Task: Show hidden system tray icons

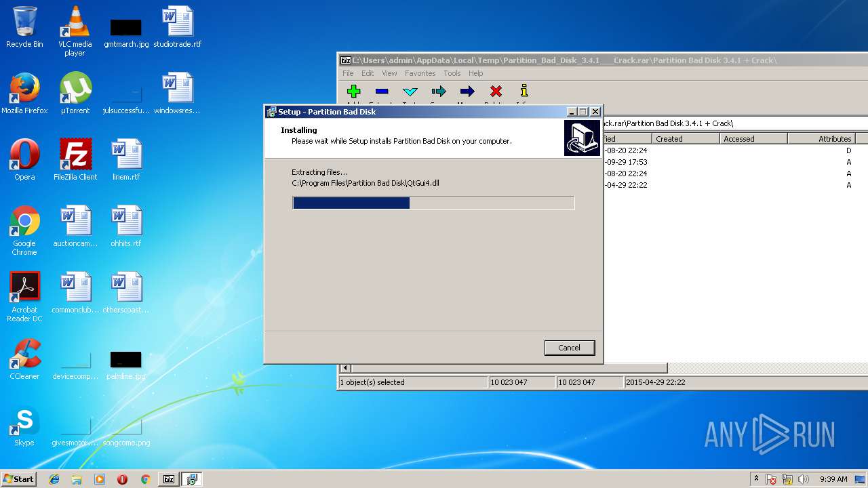Action: [756, 479]
